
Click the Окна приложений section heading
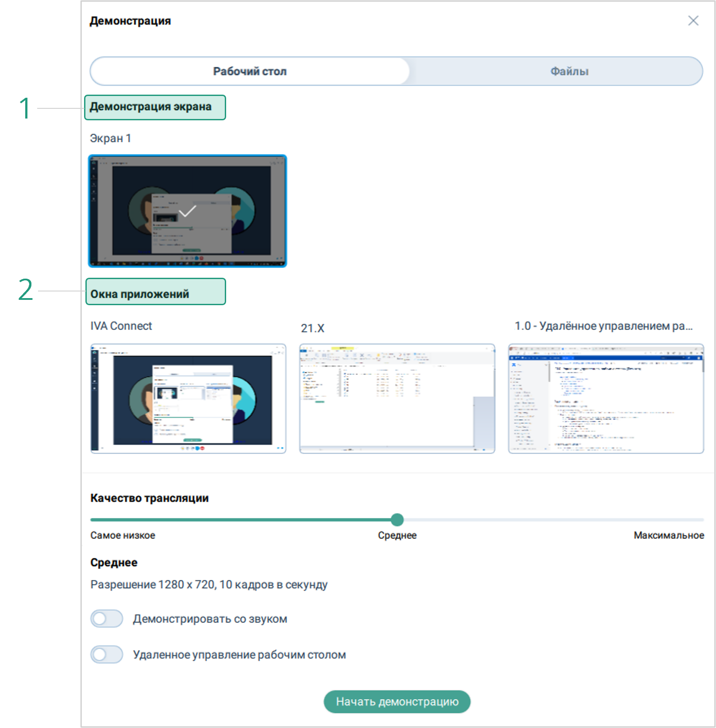coord(140,294)
